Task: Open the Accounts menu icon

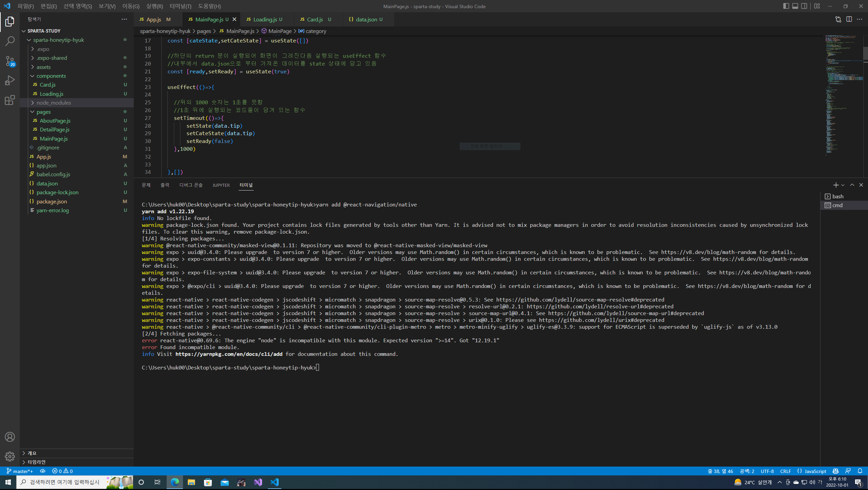Action: [x=10, y=437]
